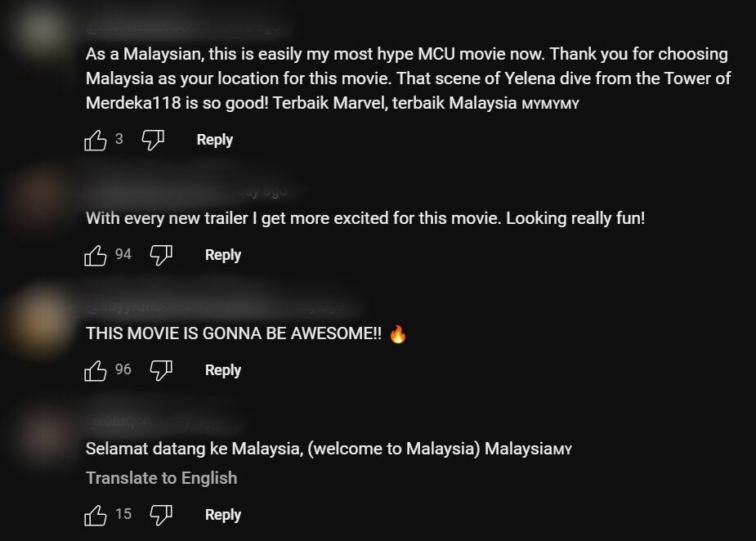Screen dimensions: 756x541
Task: Like the 'THIS MOVIE IS GONNA BE AWESOME' comment
Action: [95, 371]
